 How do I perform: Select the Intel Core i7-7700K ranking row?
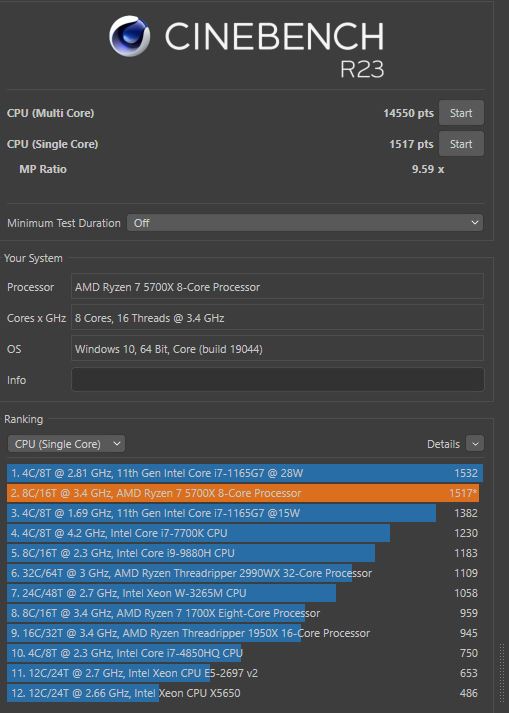coord(245,533)
